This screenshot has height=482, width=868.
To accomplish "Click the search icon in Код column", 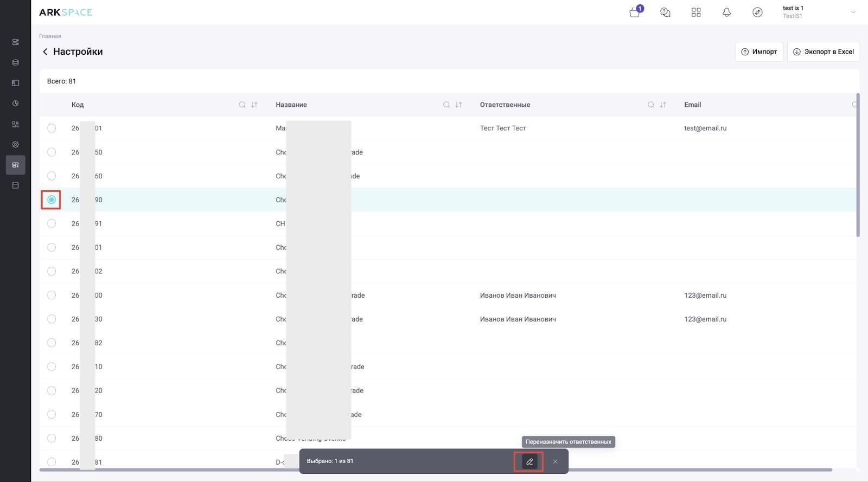I will [242, 105].
